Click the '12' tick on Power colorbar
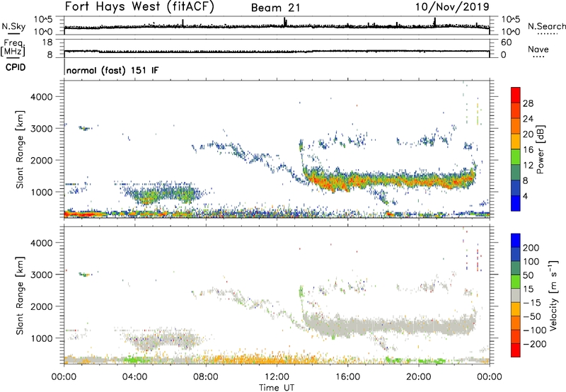 (x=528, y=166)
